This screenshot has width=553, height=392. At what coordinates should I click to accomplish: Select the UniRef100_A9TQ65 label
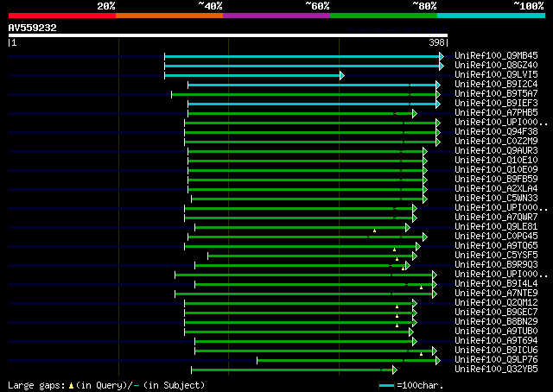pyautogui.click(x=496, y=246)
